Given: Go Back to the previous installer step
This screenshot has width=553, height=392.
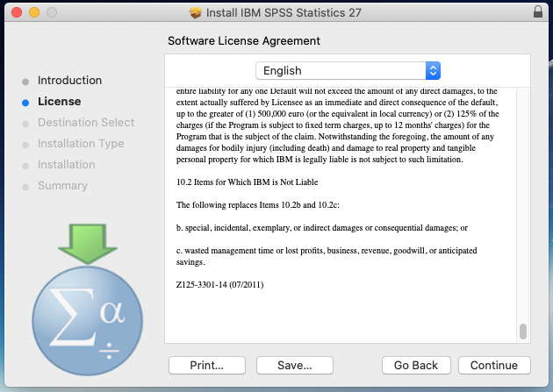Looking at the screenshot, I should (416, 365).
